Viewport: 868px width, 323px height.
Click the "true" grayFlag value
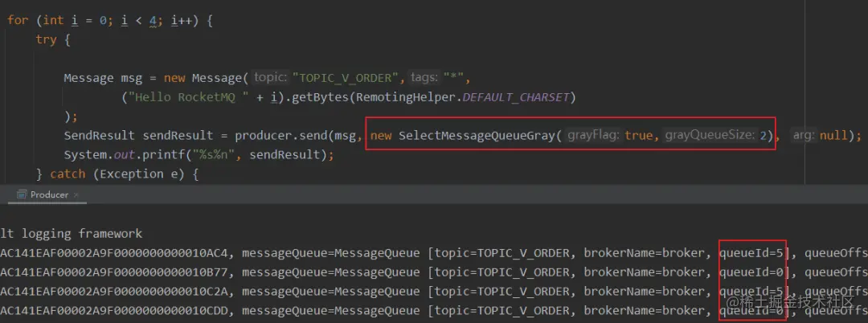tap(637, 136)
